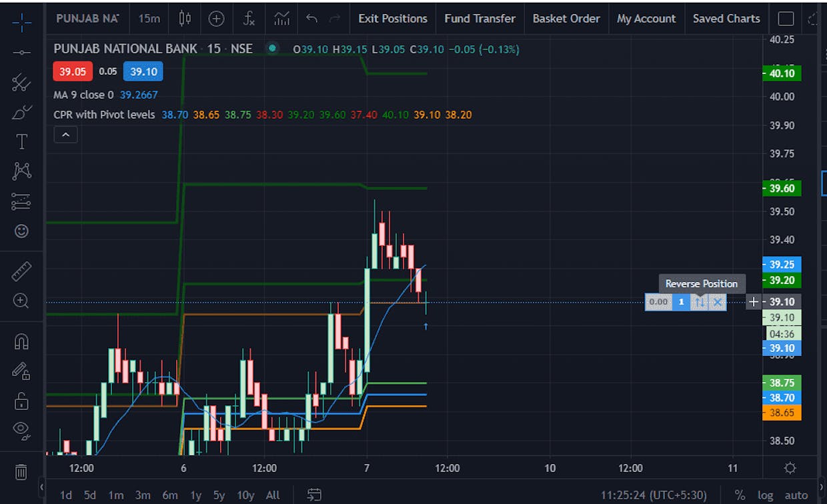Click the PUNJAB NATIONAL BANK chart title
The image size is (827, 504).
pos(125,49)
